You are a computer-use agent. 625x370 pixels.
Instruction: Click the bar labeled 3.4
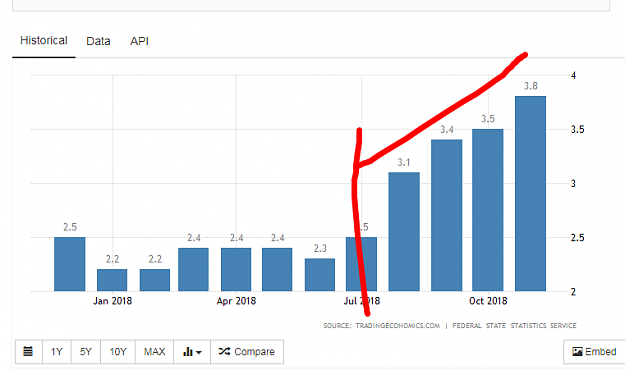(446, 215)
